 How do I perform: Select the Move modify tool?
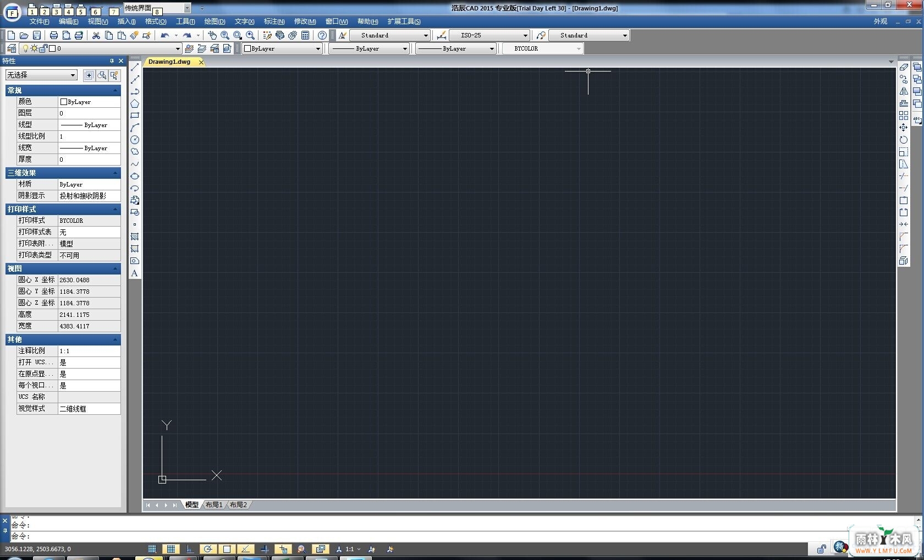tap(904, 128)
